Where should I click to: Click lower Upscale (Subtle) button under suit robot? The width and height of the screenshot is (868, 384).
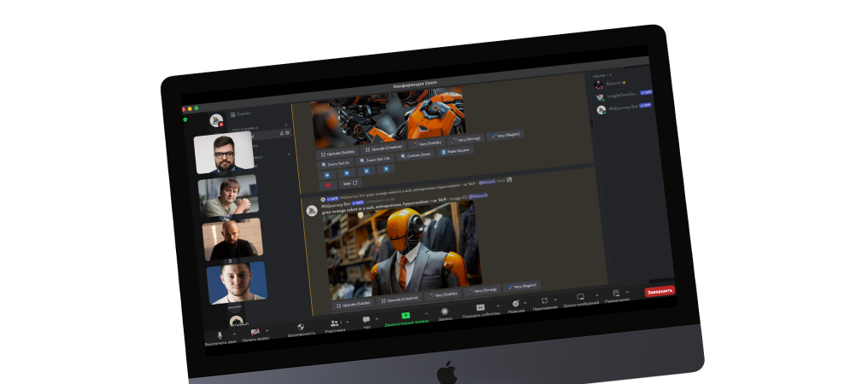(353, 304)
